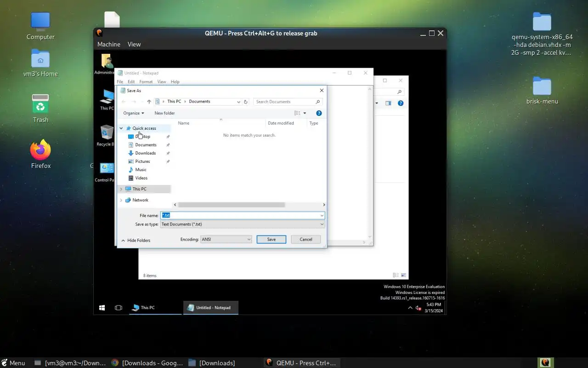Click the horizontal scrollbar in file list
588x368 pixels.
(232, 205)
